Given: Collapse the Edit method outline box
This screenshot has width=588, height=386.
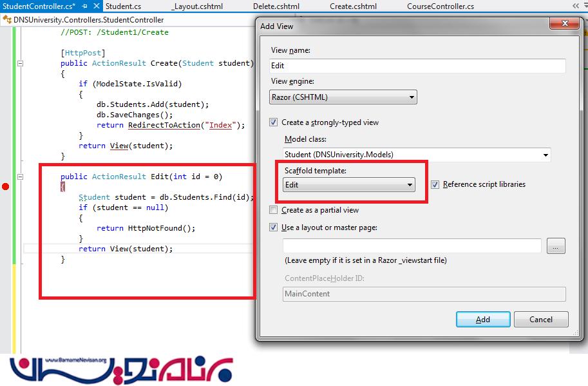Looking at the screenshot, I should click(20, 177).
